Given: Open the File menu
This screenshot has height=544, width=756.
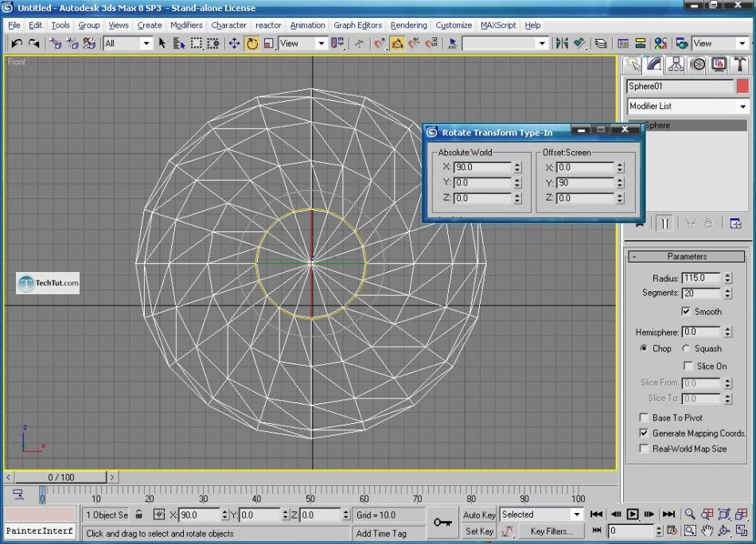Looking at the screenshot, I should [x=14, y=25].
